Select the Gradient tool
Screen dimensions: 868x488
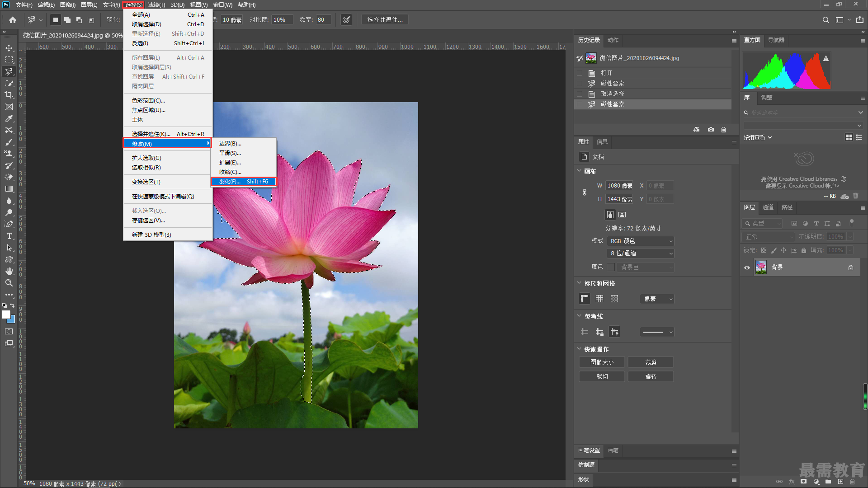(9, 189)
